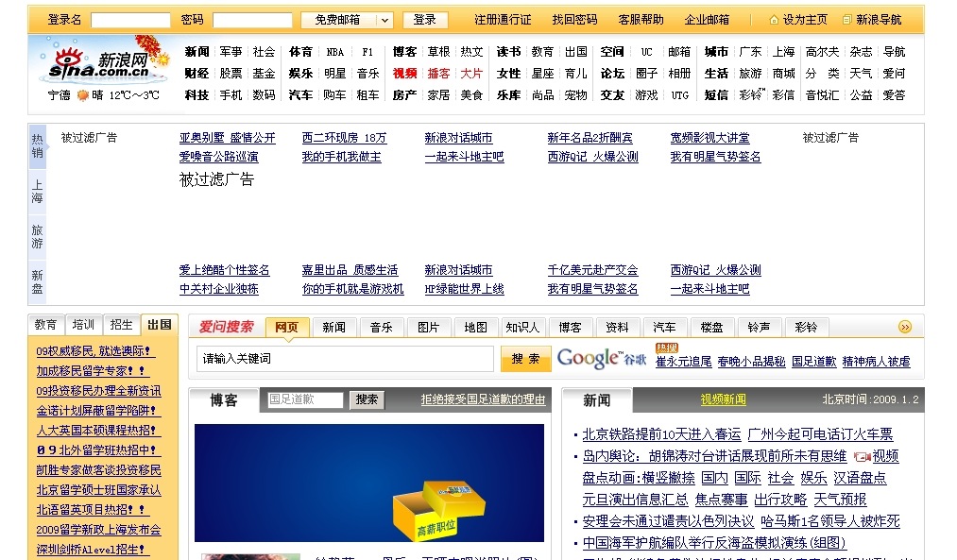Open the 宽频影视大讲堂 link
957x560 pixels.
click(x=709, y=139)
